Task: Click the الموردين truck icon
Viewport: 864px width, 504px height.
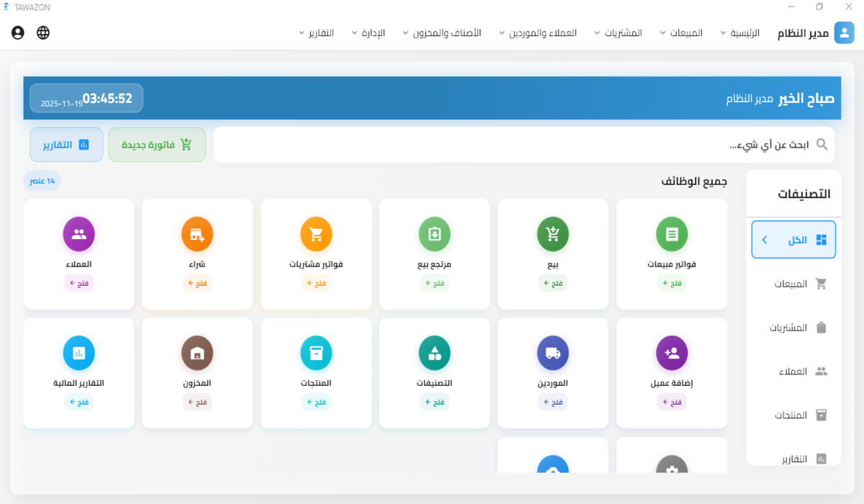Action: click(553, 353)
